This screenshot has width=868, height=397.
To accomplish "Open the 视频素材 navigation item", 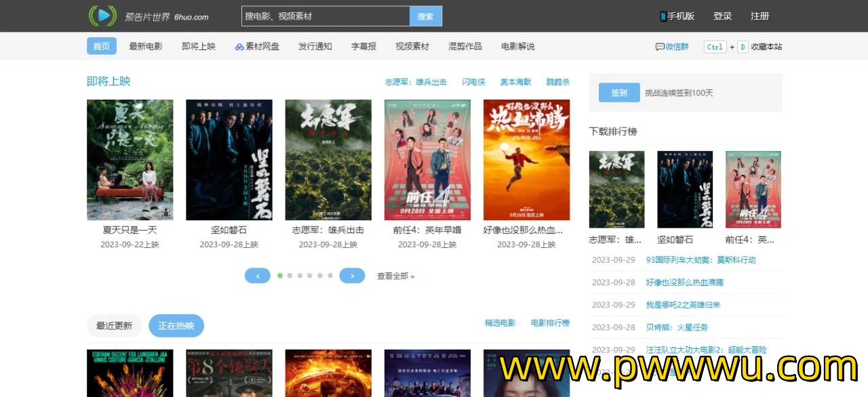I will (412, 47).
